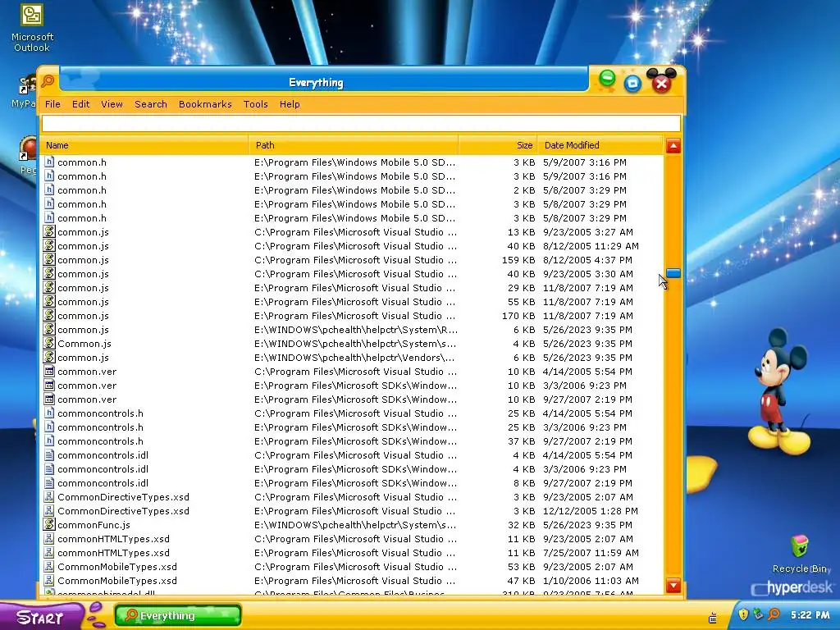
Task: Click path of common.js dated 8/12/2005 11:29 AM
Action: pyautogui.click(x=356, y=246)
